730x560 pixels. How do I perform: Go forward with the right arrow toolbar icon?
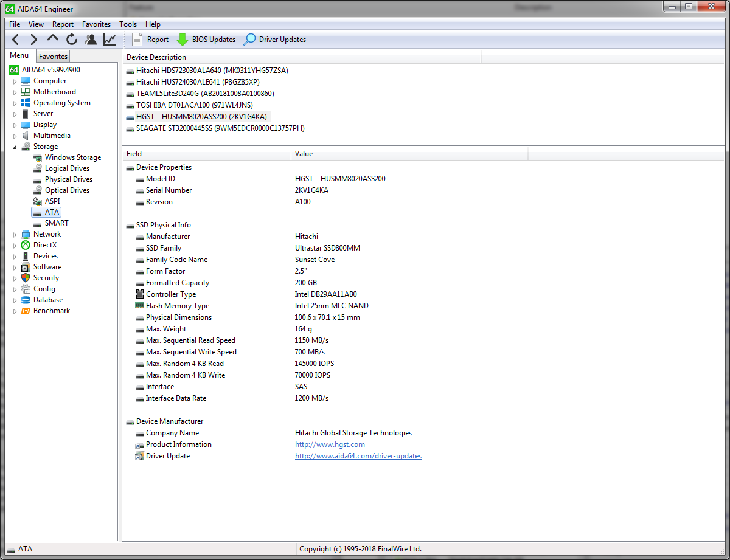coord(33,40)
